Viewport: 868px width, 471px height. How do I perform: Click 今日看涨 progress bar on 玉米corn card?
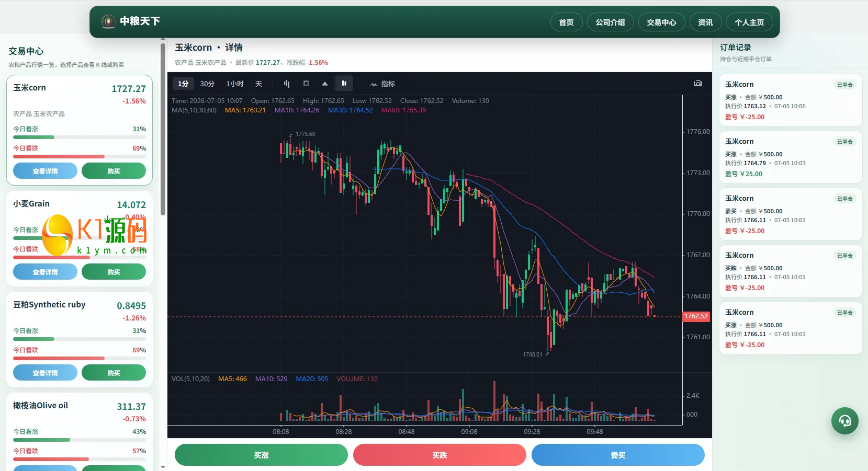click(x=80, y=137)
